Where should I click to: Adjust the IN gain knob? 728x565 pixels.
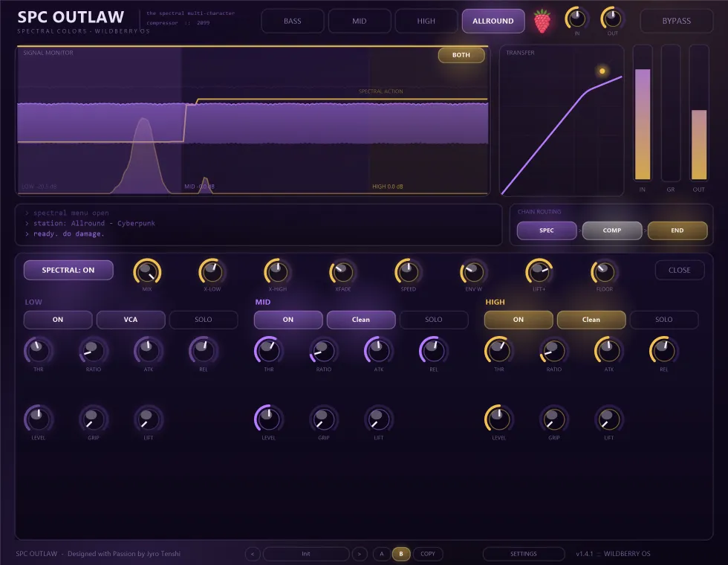pos(576,19)
